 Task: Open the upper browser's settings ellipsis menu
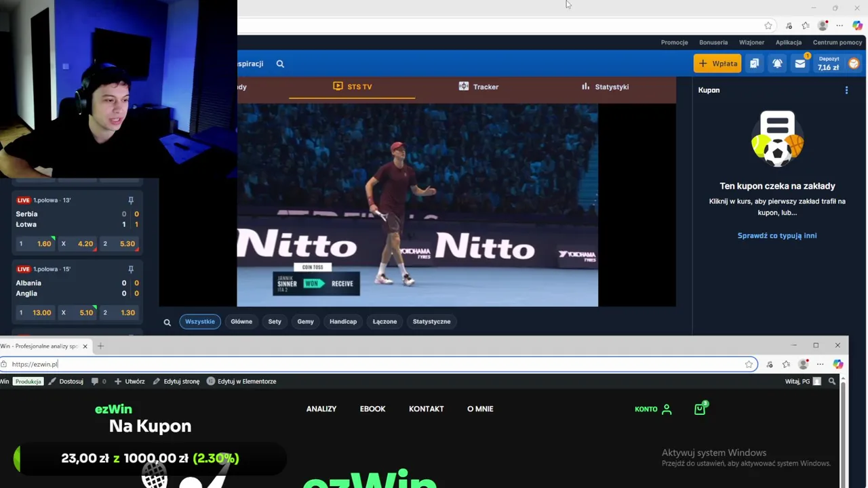tap(840, 26)
